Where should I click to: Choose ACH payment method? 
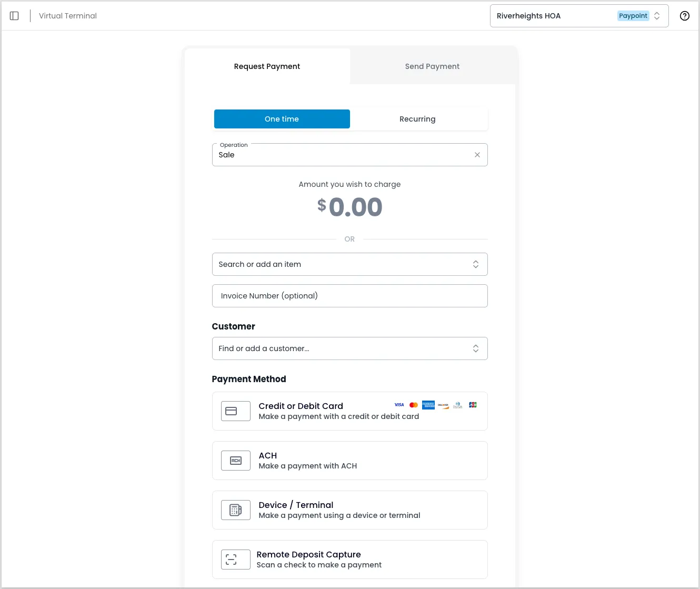[350, 461]
